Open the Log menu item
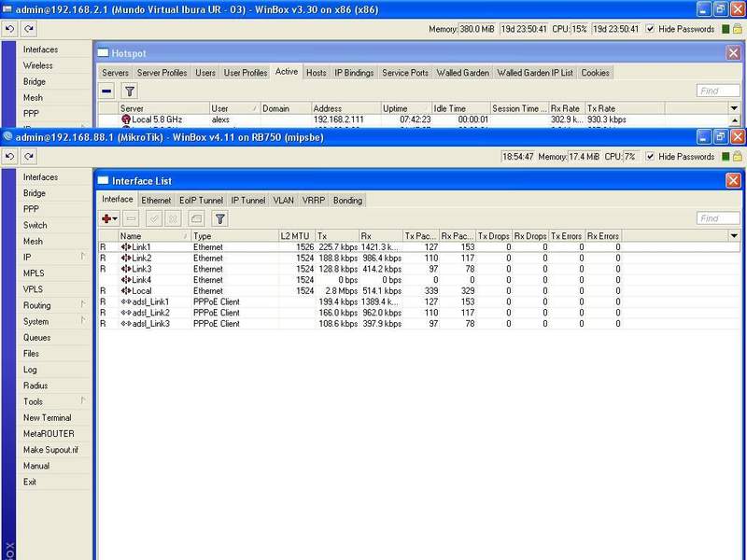 (x=30, y=370)
